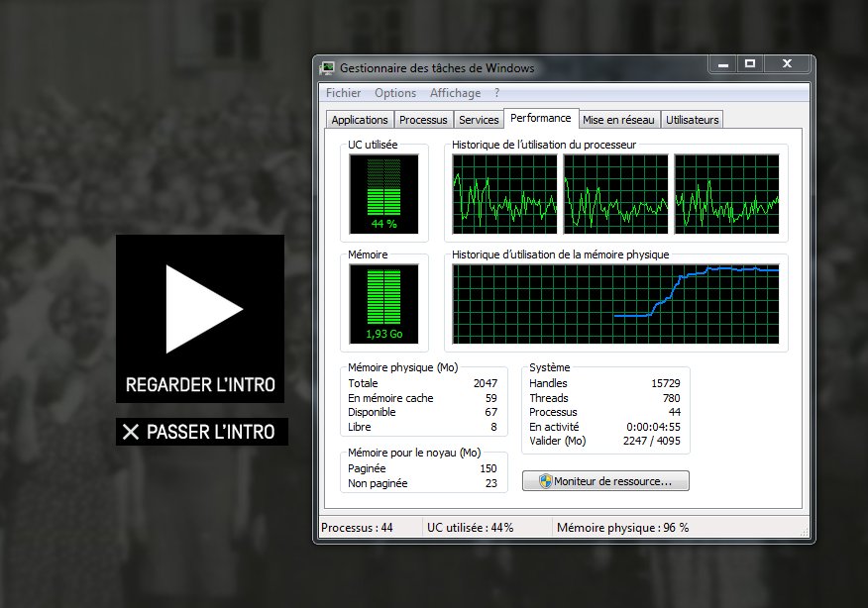Viewport: 868px width, 608px height.
Task: Click the En mémoire cache value 59
Action: (491, 398)
